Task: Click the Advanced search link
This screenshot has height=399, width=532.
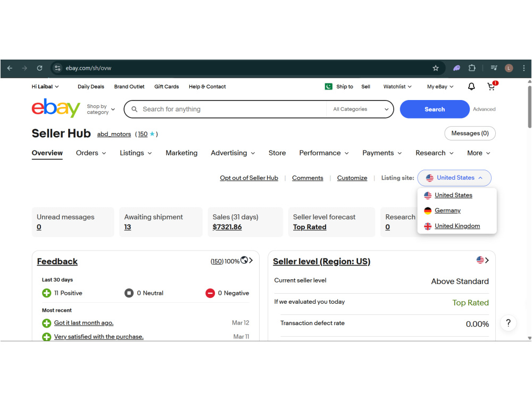Action: (484, 109)
